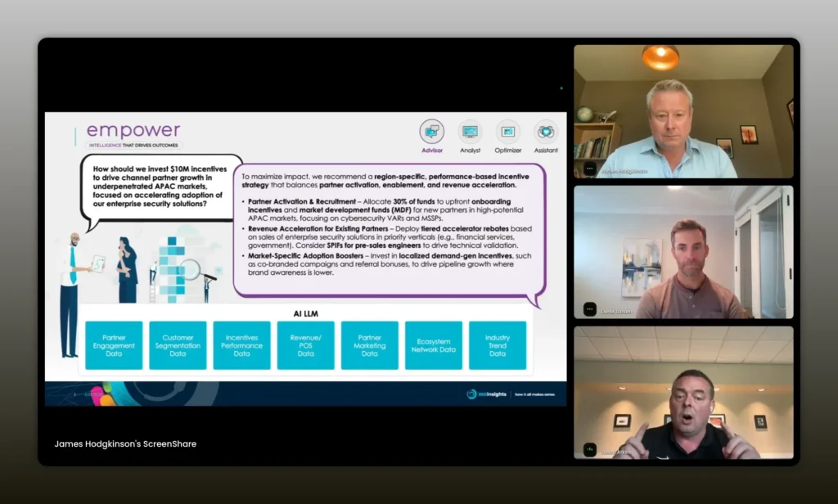Open options menu on middle participant video
The height and width of the screenshot is (504, 838).
click(589, 308)
